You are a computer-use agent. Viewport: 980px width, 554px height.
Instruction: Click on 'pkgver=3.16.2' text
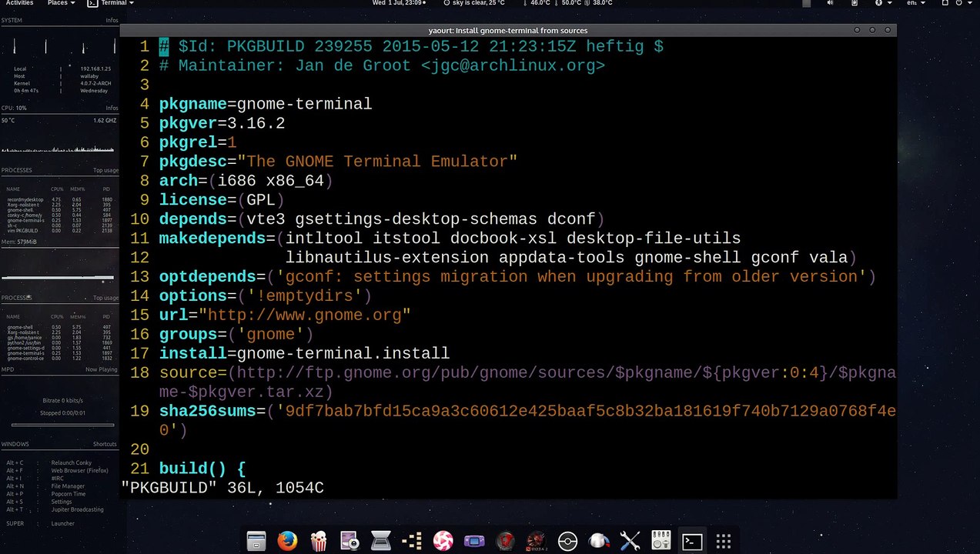click(x=222, y=123)
